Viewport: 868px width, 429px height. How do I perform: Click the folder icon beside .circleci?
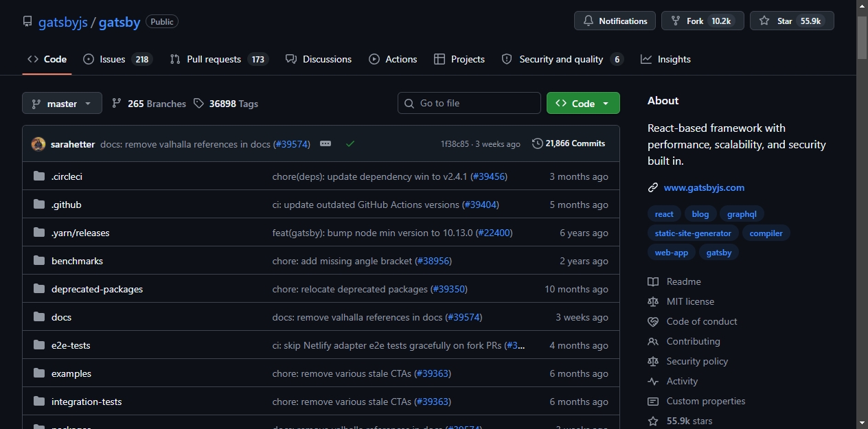tap(39, 176)
